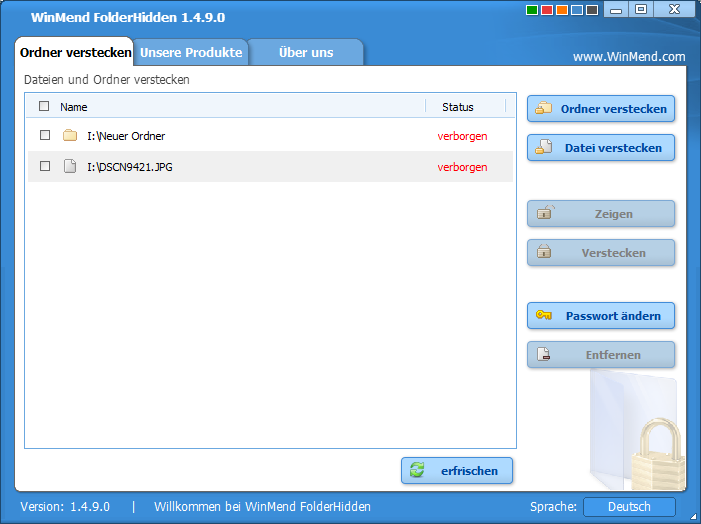The width and height of the screenshot is (701, 524).
Task: Maximize the WinMend FolderHidden window
Action: tap(641, 9)
